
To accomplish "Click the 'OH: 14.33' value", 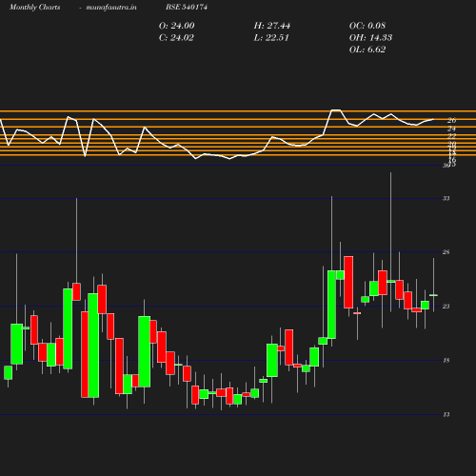I will point(370,38).
